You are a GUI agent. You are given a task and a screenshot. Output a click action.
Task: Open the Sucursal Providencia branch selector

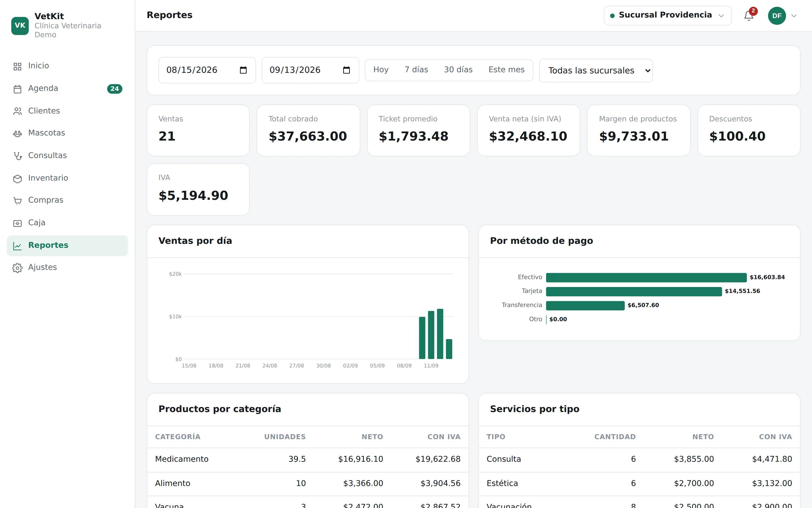click(x=667, y=16)
